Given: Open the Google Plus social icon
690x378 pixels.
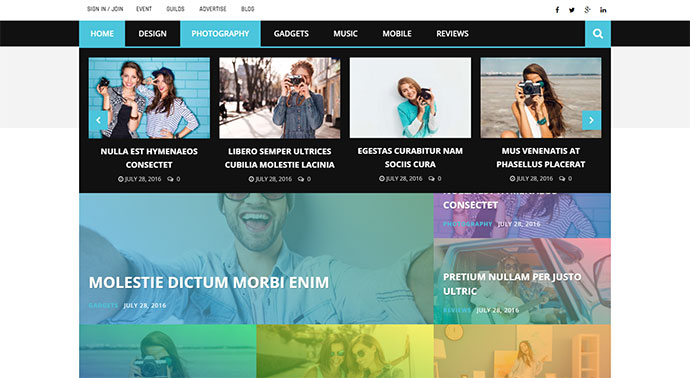Looking at the screenshot, I should click(587, 10).
